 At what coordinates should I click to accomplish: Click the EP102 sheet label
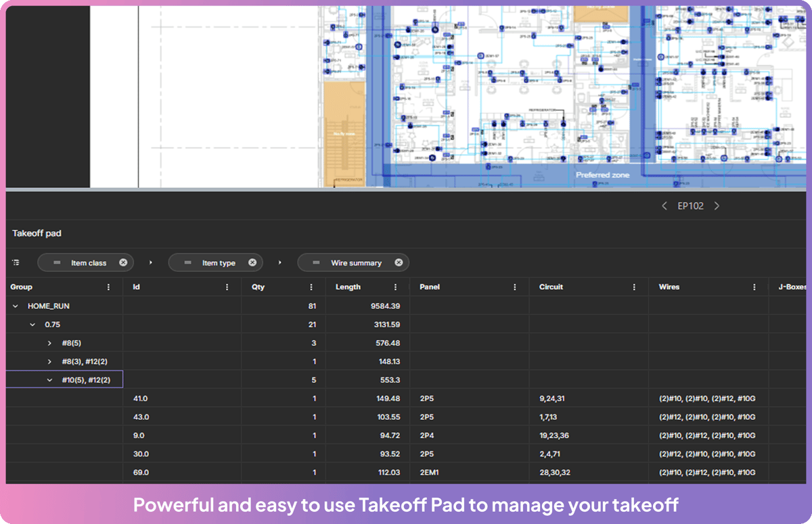pos(690,206)
